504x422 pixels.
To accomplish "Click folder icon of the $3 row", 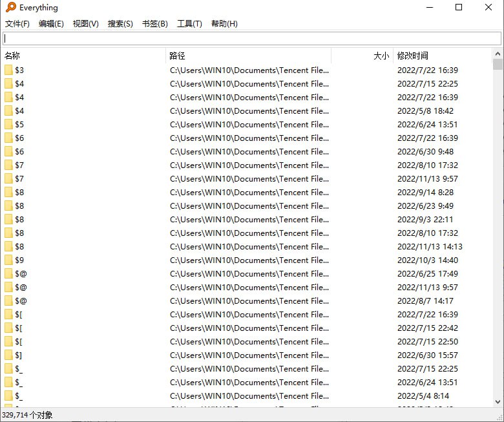I will point(8,70).
